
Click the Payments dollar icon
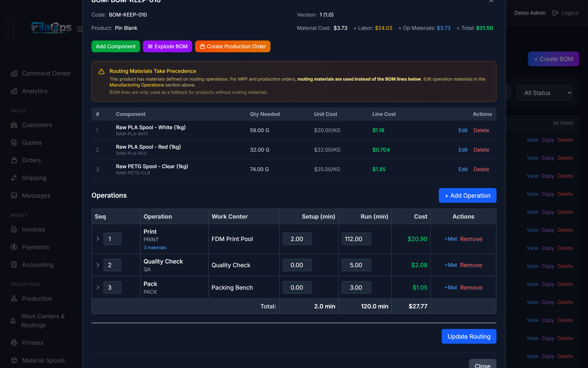pos(14,247)
